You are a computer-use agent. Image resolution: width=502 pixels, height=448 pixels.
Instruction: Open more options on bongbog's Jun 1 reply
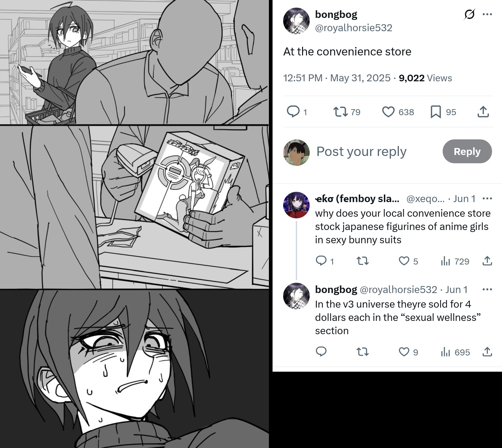(487, 289)
